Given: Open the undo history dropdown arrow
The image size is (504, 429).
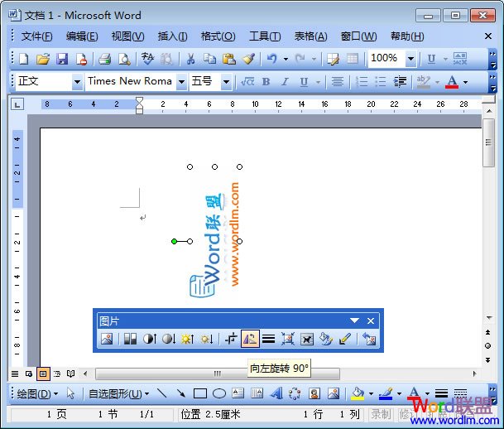Looking at the screenshot, I should 286,59.
